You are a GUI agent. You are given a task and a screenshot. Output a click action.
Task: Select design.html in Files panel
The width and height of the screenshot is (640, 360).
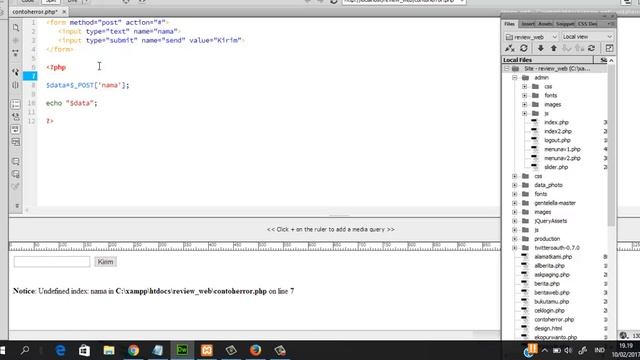click(548, 329)
